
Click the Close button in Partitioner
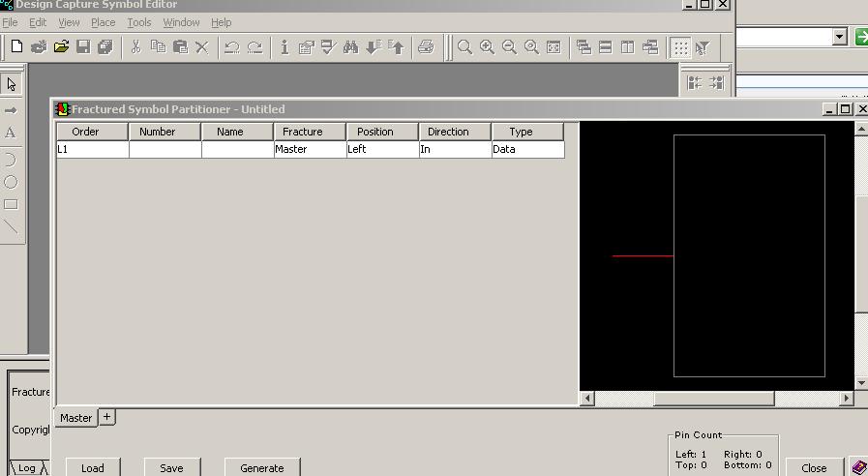click(814, 467)
